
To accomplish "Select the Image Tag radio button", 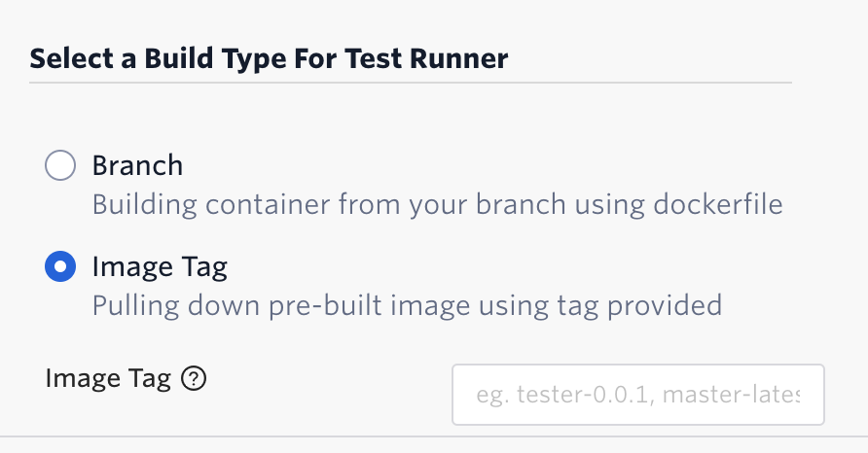I will click(x=60, y=266).
